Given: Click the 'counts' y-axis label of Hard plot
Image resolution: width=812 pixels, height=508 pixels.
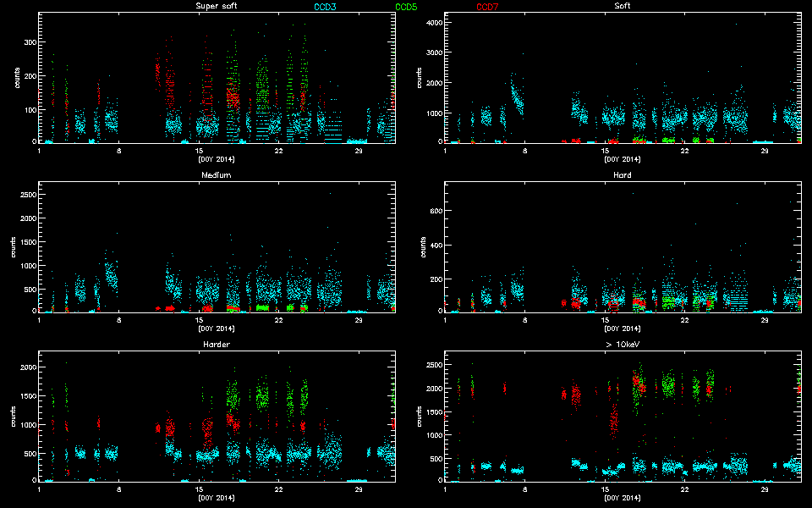Looking at the screenshot, I should click(422, 247).
